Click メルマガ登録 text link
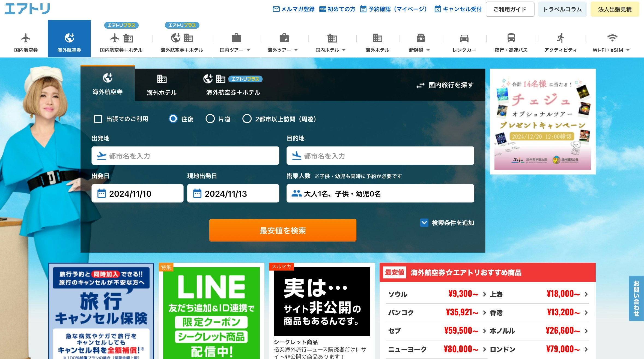The height and width of the screenshot is (359, 644). click(298, 9)
